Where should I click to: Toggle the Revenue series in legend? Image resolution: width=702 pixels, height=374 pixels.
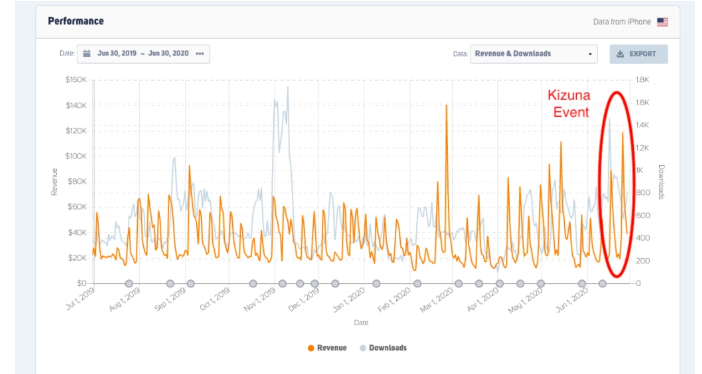(327, 348)
